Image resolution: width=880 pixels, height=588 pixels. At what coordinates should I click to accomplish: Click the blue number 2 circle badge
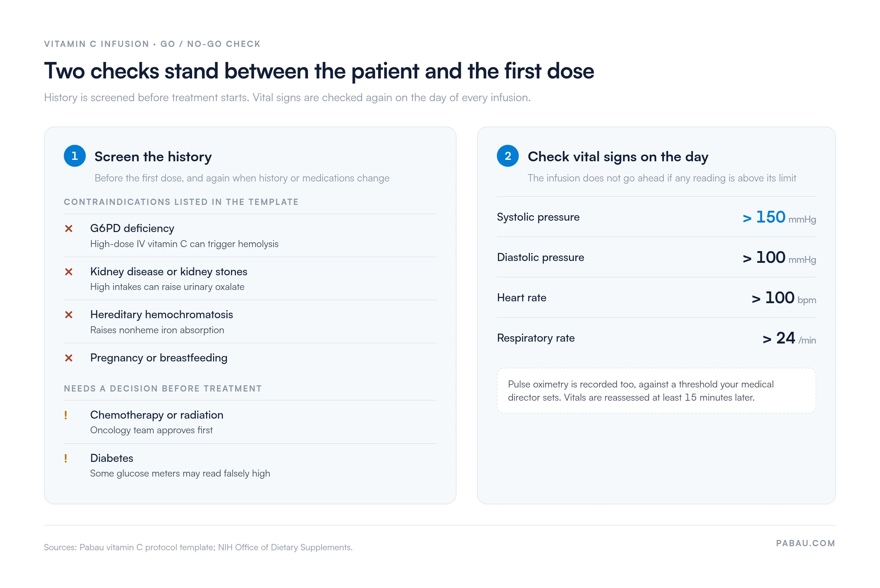coord(508,156)
